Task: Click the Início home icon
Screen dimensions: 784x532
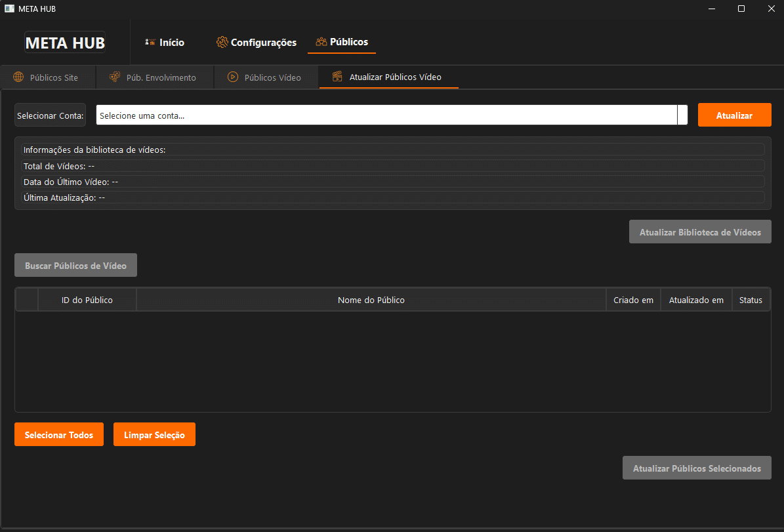Action: tap(150, 43)
